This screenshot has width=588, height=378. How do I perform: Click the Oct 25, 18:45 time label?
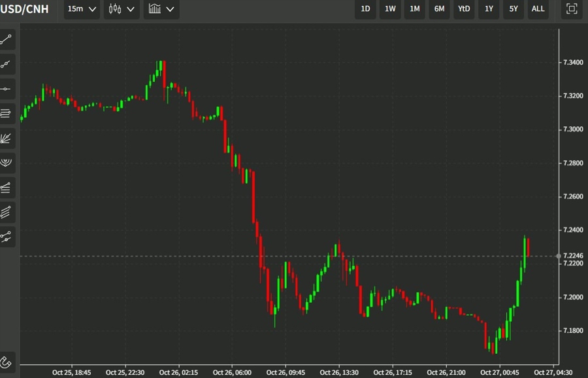tap(71, 372)
